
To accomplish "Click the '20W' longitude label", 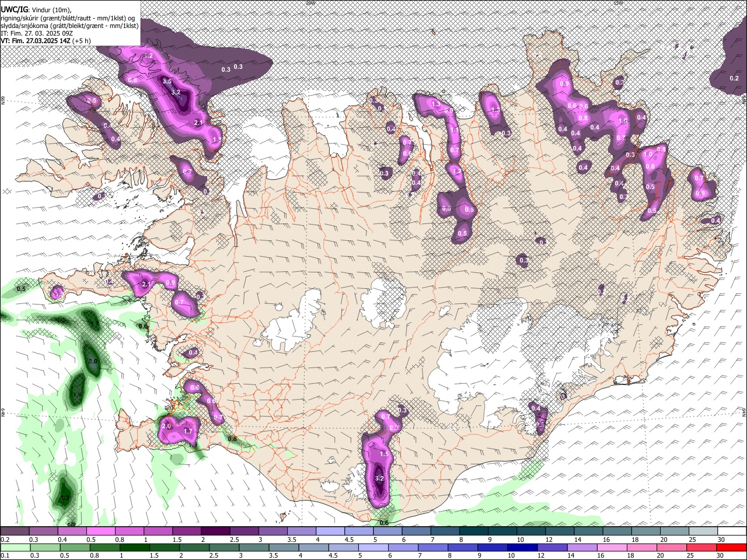I will click(x=310, y=3).
